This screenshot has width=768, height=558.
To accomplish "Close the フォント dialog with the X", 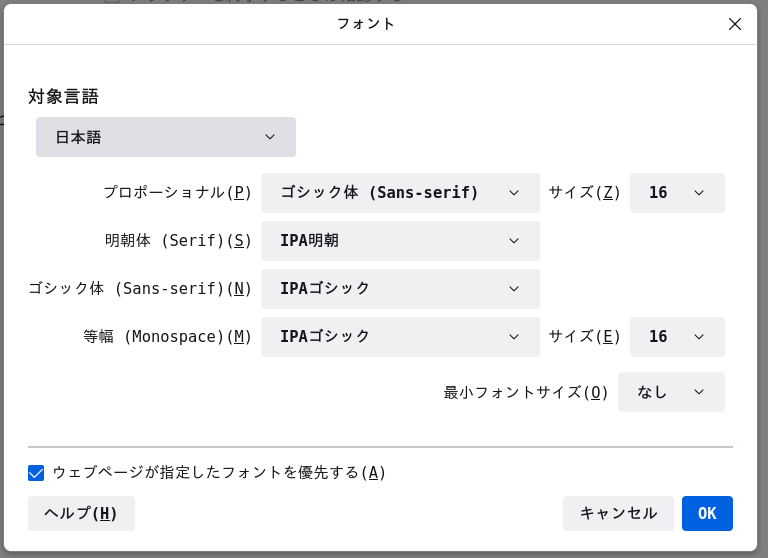I will point(735,24).
